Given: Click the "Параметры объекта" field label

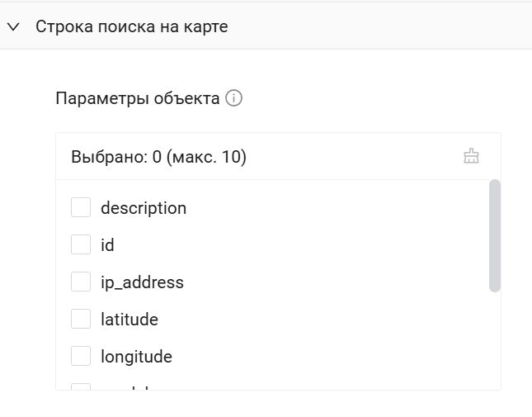Looking at the screenshot, I should pos(137,99).
